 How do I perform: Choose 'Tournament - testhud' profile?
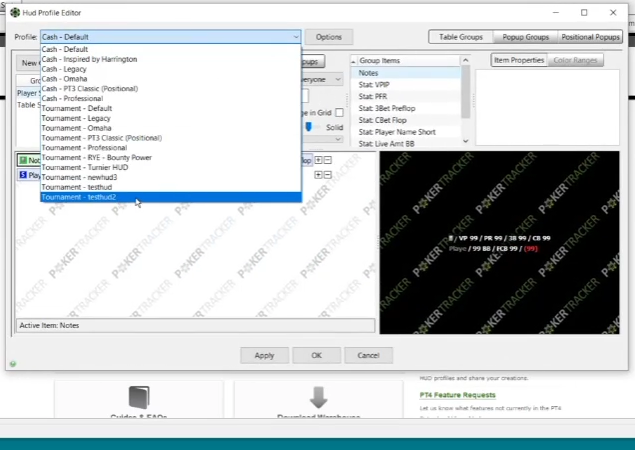[x=171, y=187]
